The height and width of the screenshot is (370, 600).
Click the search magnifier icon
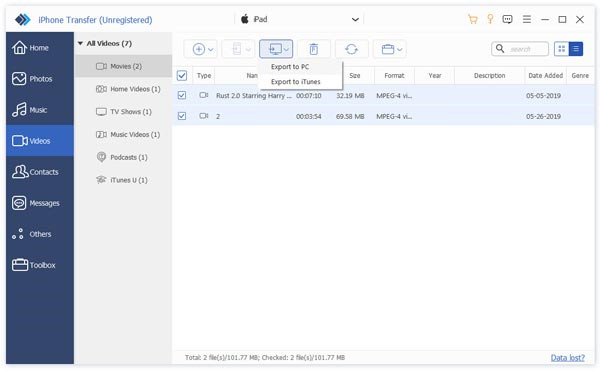tap(500, 49)
